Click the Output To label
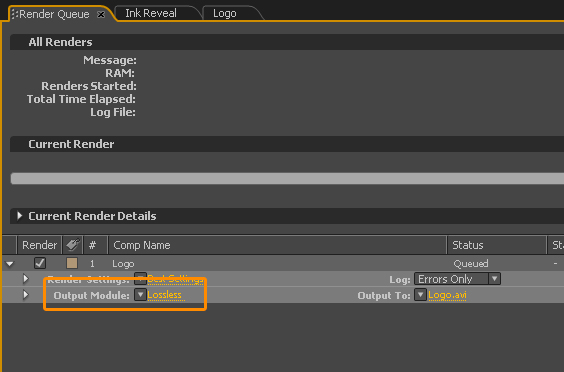Viewport: 564px width, 372px height. (x=384, y=296)
